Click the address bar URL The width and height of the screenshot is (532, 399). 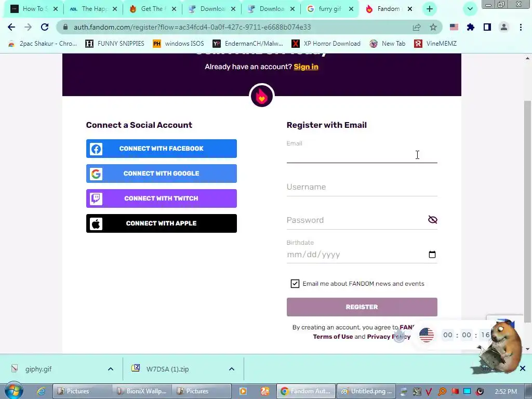tap(192, 27)
